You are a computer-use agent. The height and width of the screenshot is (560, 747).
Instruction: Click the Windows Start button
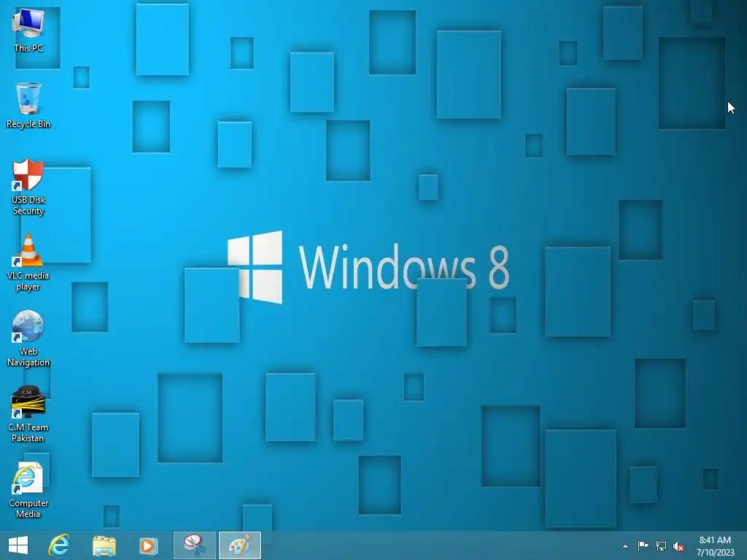18,545
